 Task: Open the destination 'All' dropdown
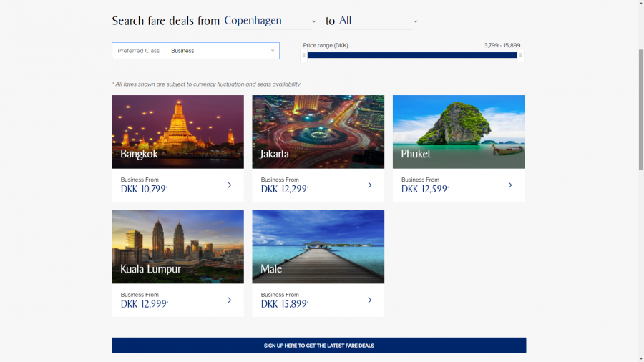coord(378,21)
